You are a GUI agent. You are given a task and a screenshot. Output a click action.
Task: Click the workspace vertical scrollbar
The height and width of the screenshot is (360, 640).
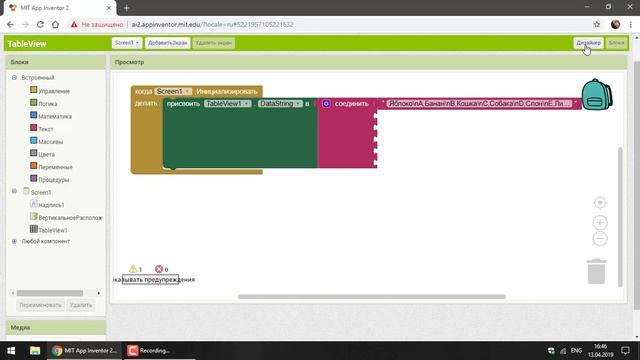pos(620,217)
